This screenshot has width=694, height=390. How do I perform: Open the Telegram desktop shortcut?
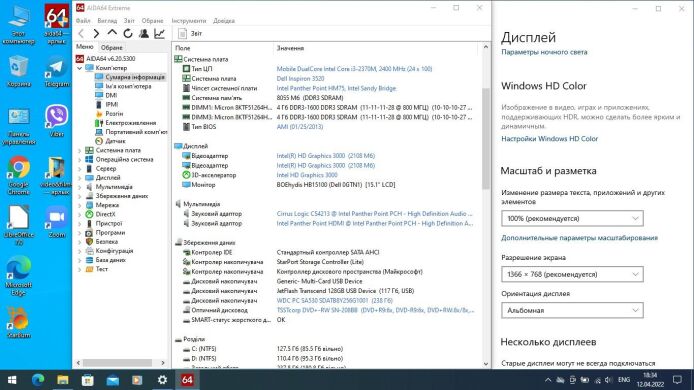[57, 71]
